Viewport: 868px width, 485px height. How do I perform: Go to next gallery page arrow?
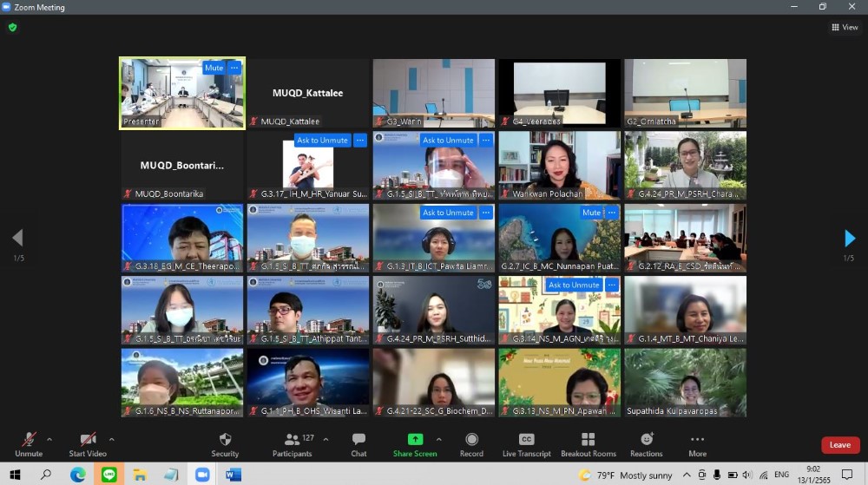pyautogui.click(x=849, y=239)
